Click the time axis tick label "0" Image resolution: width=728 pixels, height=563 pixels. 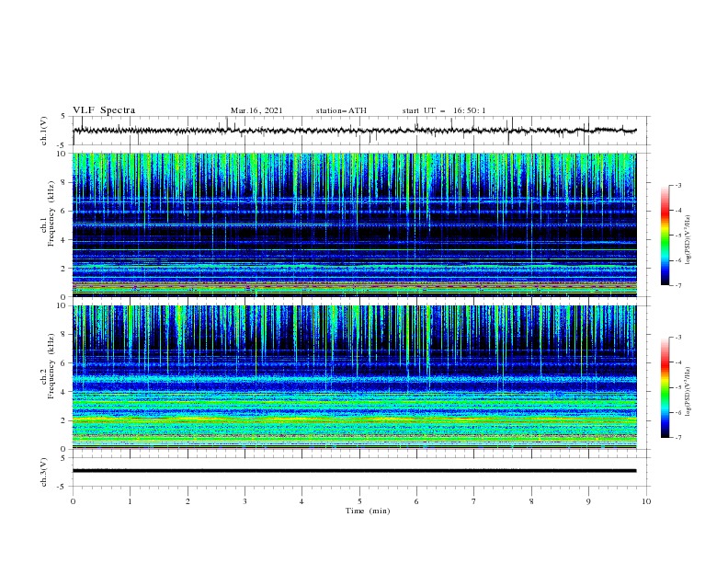(73, 501)
